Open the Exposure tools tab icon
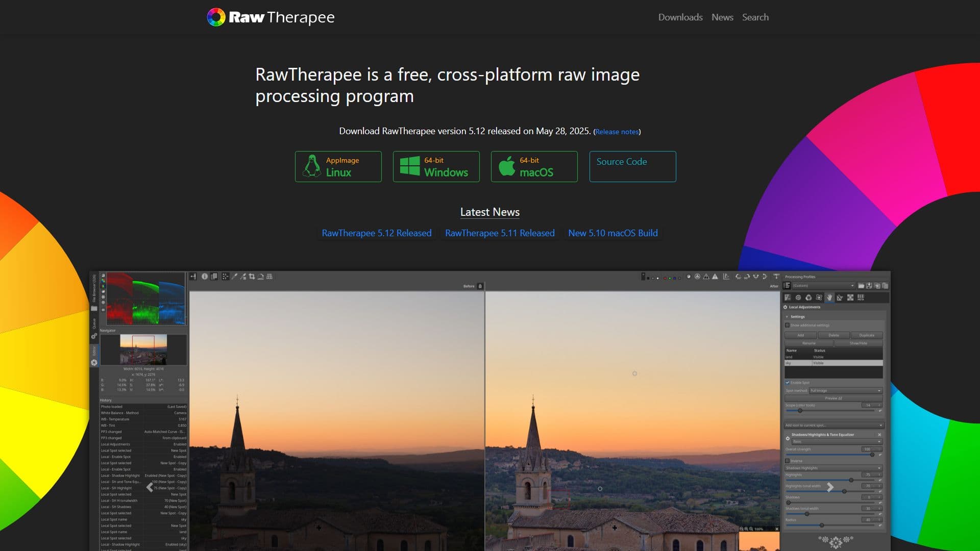Image resolution: width=980 pixels, height=551 pixels. coord(788,297)
